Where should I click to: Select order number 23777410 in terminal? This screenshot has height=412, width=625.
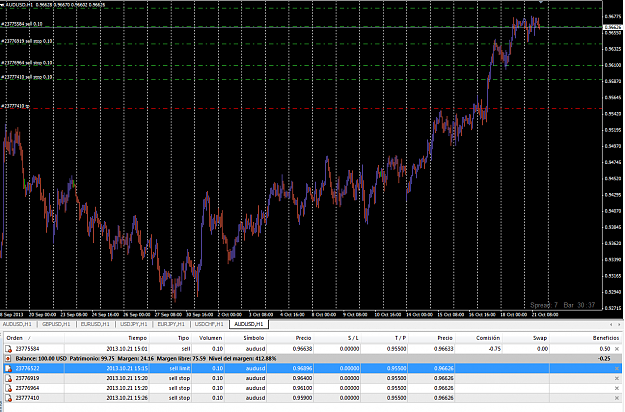pyautogui.click(x=27, y=398)
